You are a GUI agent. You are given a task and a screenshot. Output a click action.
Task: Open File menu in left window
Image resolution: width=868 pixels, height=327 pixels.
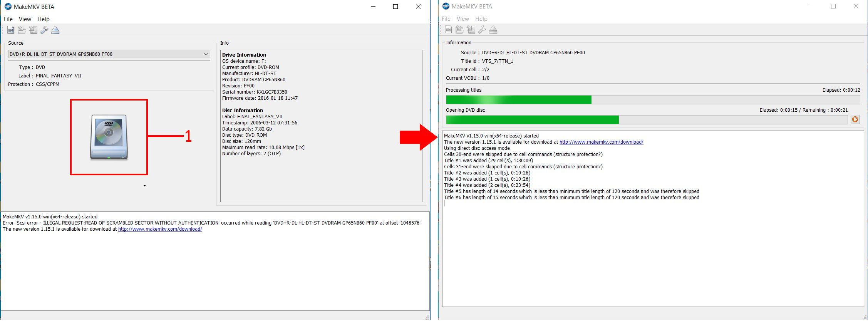click(x=8, y=19)
